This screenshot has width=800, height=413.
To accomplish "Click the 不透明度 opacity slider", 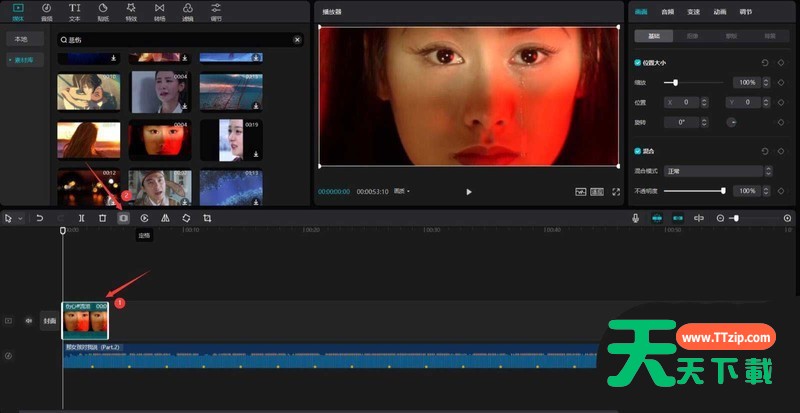I will 693,190.
